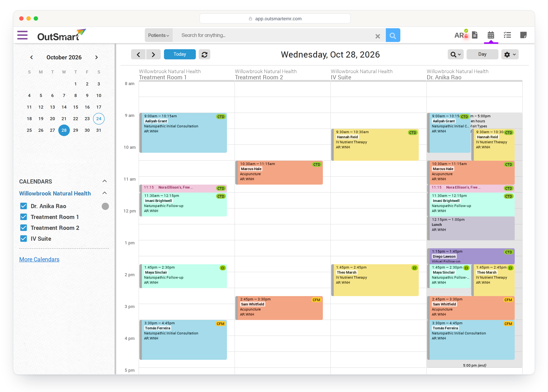Collapse Willowbrook Natural Health calendar group
Screen dimensions: 548x392
point(104,193)
